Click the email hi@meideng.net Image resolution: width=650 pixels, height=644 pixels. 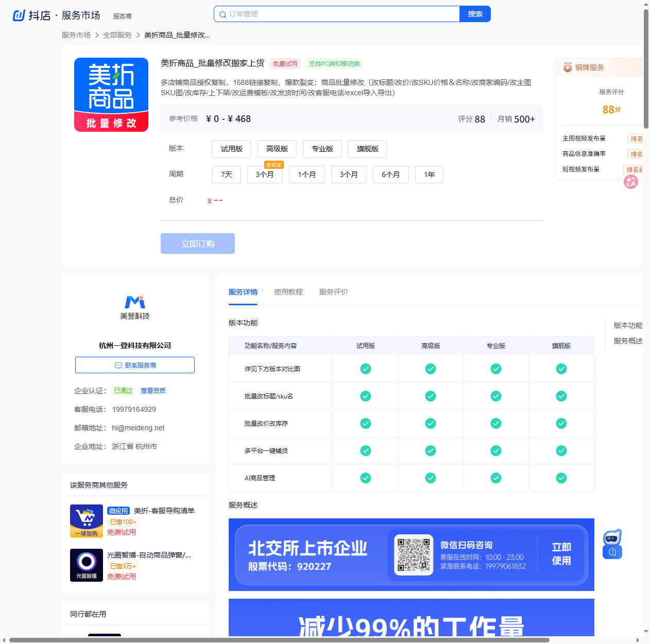coord(138,428)
